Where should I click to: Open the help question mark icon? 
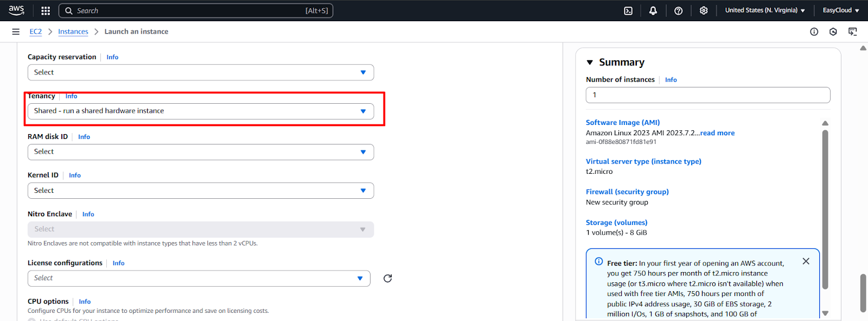pos(678,10)
